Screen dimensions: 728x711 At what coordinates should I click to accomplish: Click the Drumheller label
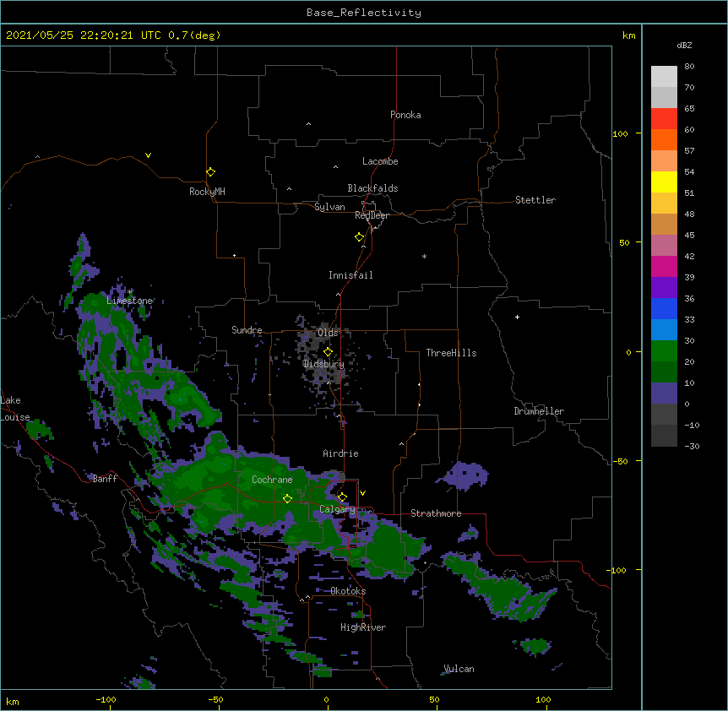(x=539, y=411)
